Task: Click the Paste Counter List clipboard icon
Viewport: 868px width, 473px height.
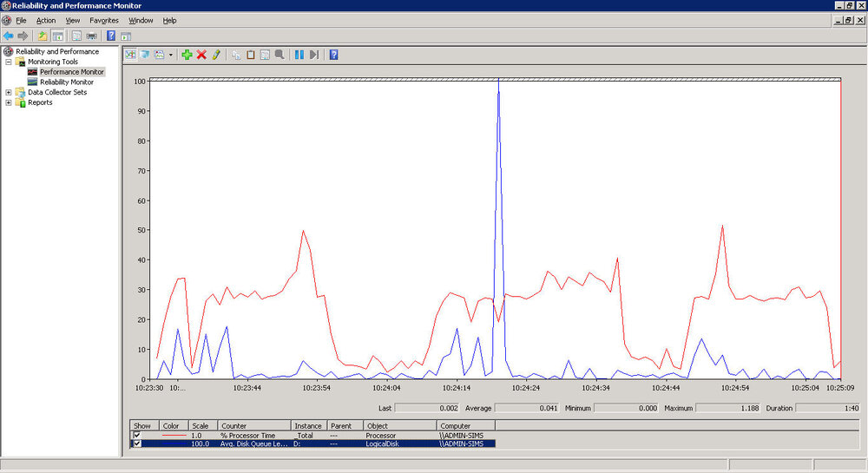Action: [x=251, y=55]
